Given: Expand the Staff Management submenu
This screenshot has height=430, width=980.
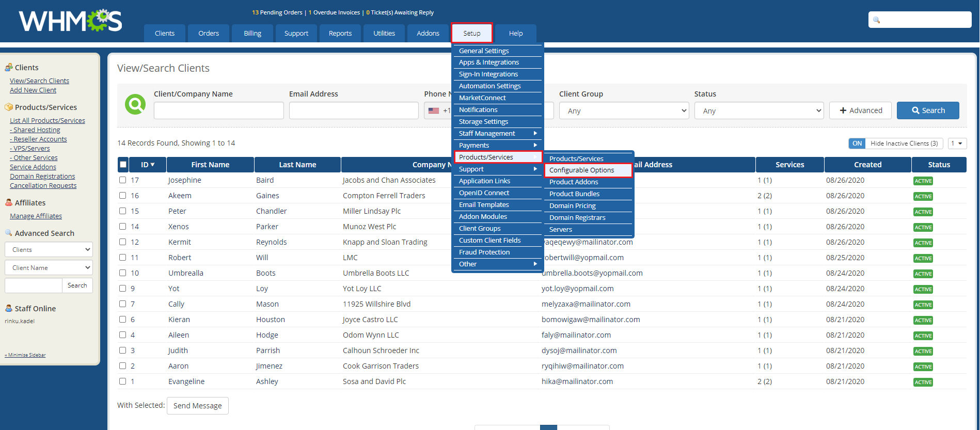Looking at the screenshot, I should point(497,133).
